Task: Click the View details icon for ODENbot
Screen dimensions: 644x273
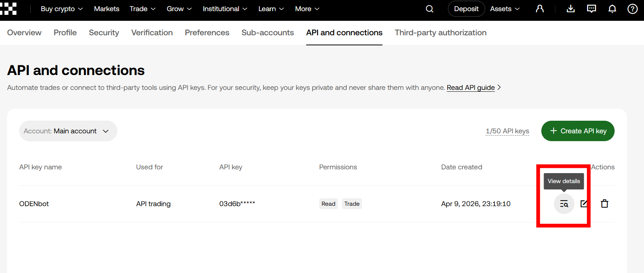Action: (x=564, y=204)
